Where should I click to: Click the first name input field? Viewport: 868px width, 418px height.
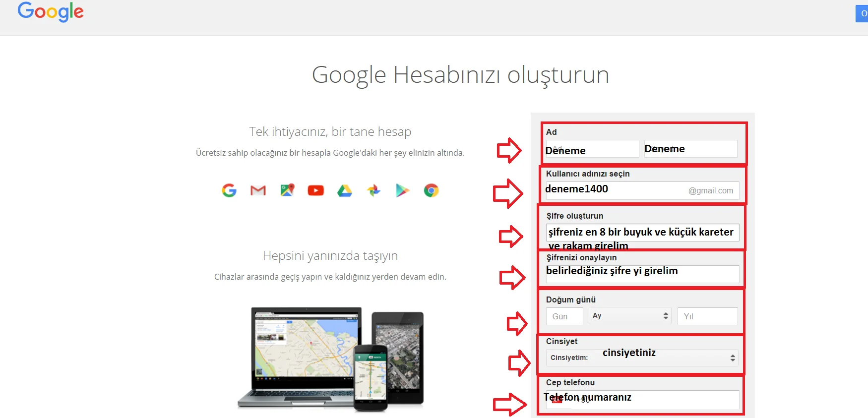pos(592,149)
